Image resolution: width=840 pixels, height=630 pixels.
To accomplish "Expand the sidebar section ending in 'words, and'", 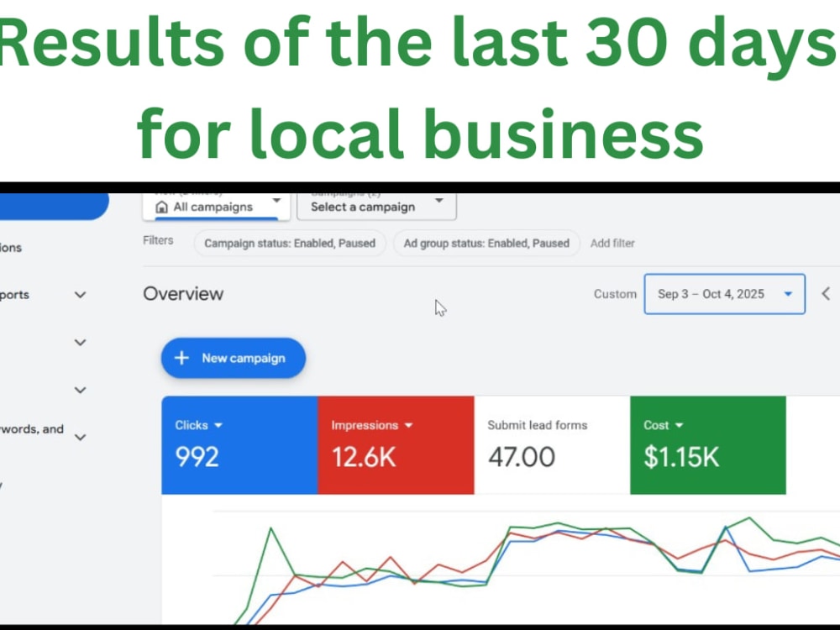I will pyautogui.click(x=81, y=437).
